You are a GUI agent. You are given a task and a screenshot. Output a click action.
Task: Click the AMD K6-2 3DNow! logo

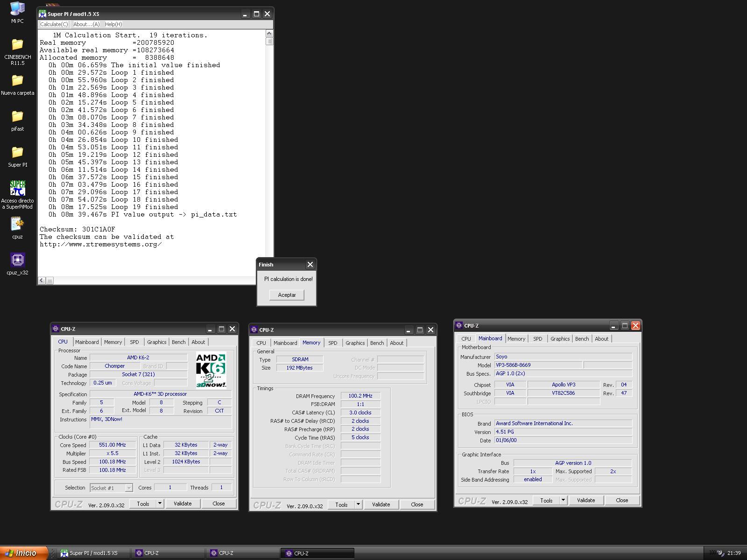click(x=211, y=371)
